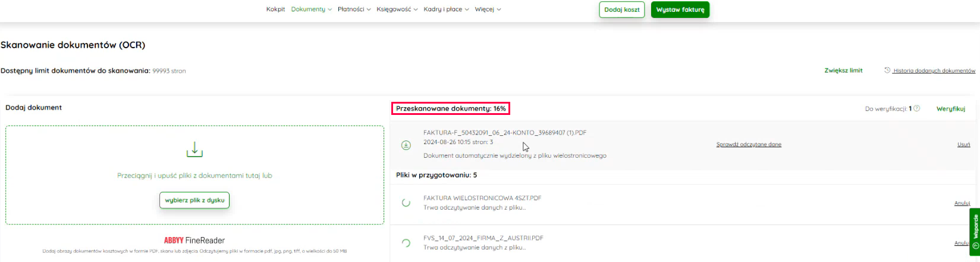Click Anuluj for FAKTURA WIELOSTRONICOWA 4SZT.PDF
The width and height of the screenshot is (980, 262).
(962, 203)
